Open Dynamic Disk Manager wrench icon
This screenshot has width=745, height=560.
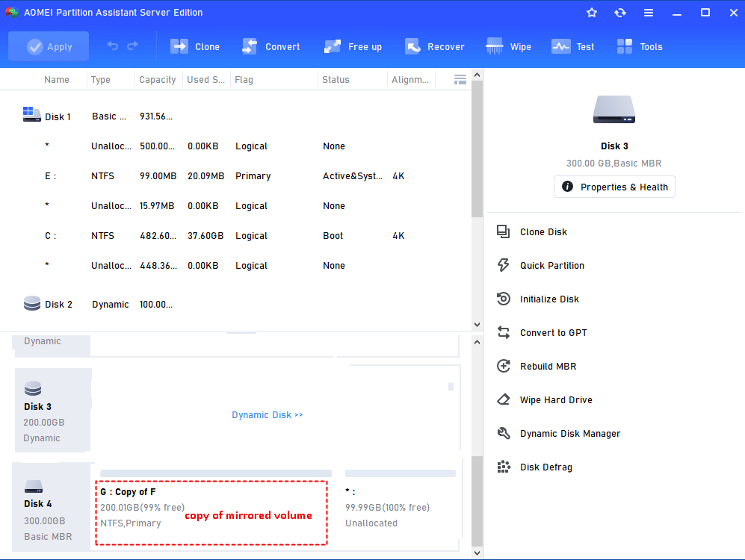[503, 433]
